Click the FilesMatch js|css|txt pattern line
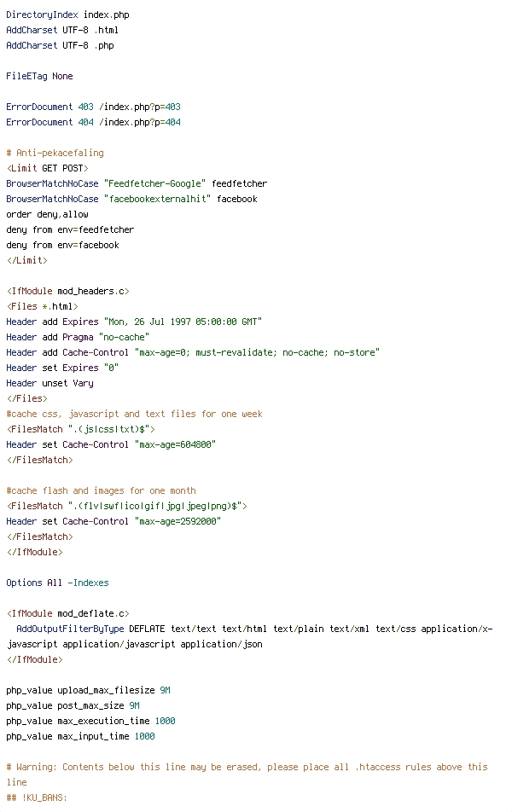The width and height of the screenshot is (512, 812). click(x=80, y=429)
